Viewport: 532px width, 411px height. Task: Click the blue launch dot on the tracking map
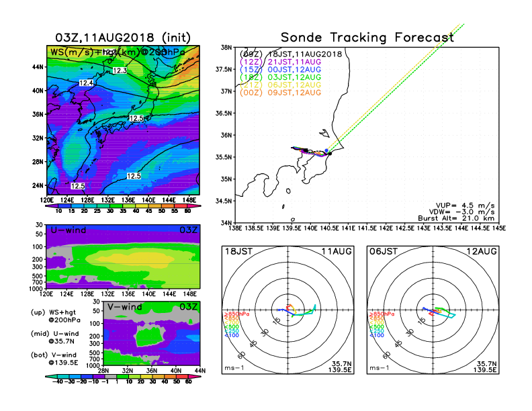point(326,150)
